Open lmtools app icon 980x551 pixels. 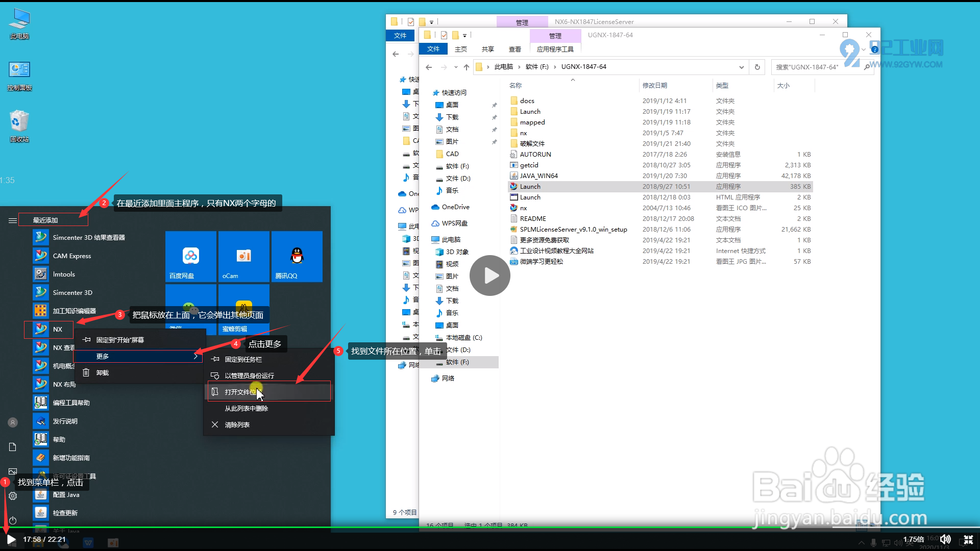tap(41, 274)
